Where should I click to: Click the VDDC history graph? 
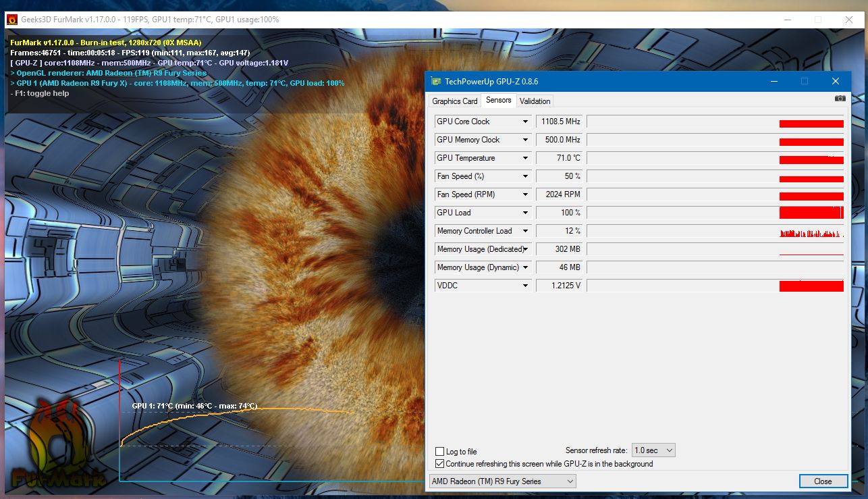point(715,286)
